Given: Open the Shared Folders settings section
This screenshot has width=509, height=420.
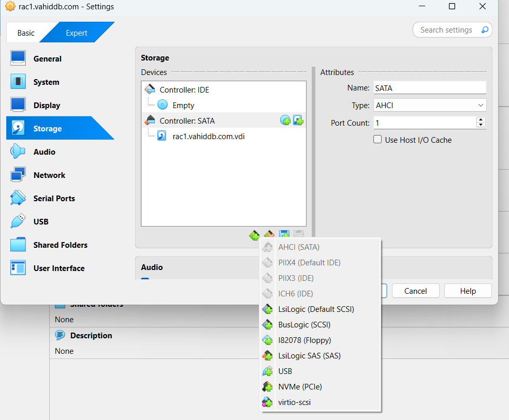Looking at the screenshot, I should pos(60,245).
